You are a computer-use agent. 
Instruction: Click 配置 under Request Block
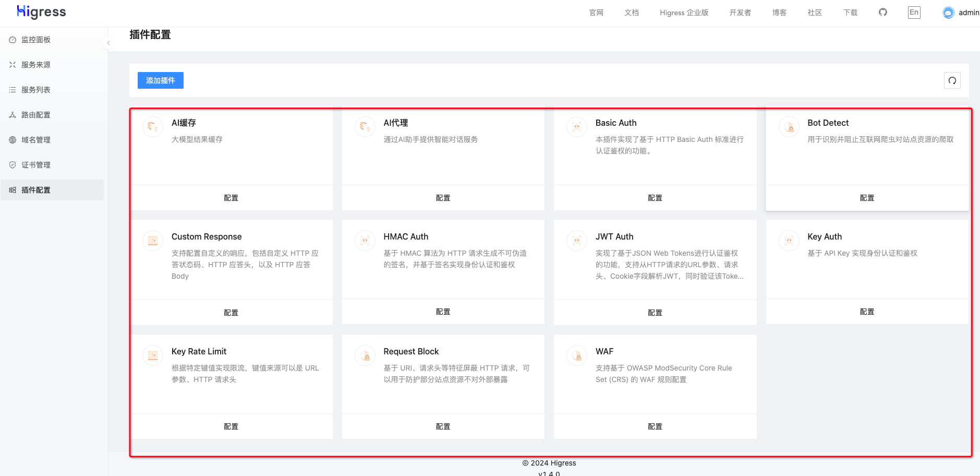tap(443, 426)
